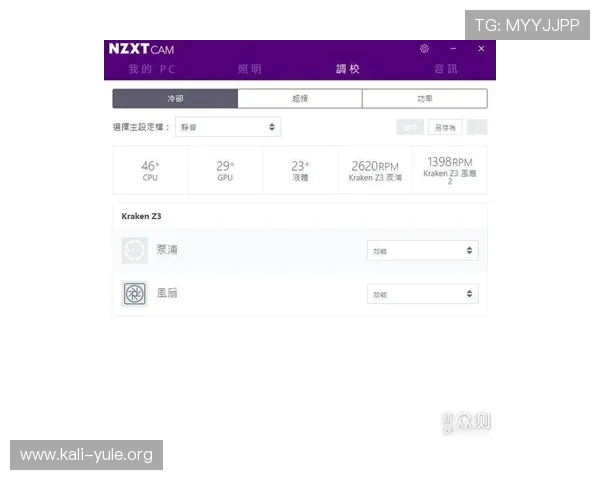Open the 音訊 tab

[446, 69]
